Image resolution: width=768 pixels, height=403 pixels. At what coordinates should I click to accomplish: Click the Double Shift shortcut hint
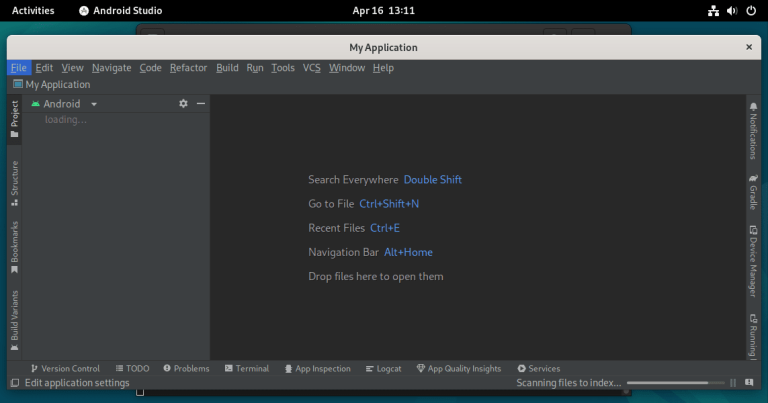432,180
